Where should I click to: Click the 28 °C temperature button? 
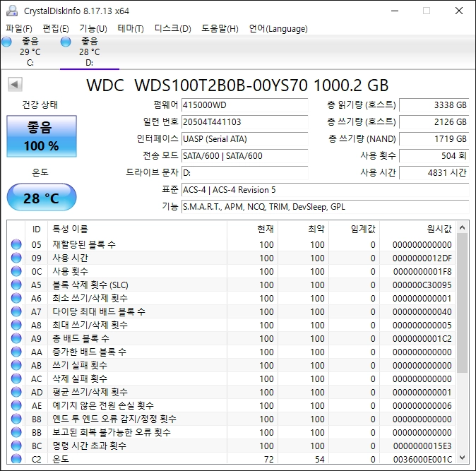point(42,198)
